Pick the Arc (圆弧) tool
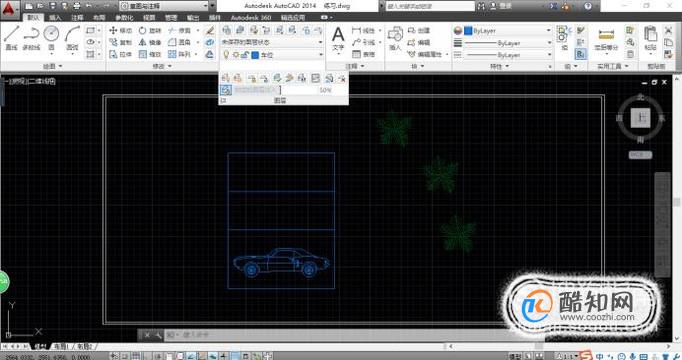The width and height of the screenshot is (682, 360). tap(72, 37)
